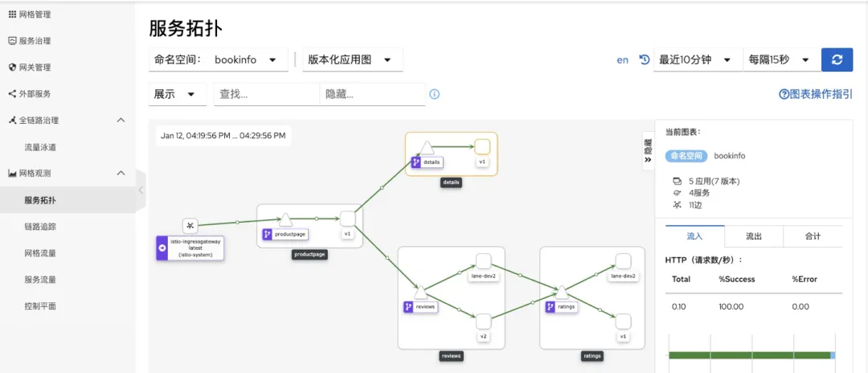Open the 图表操作指引 help link
Image resolution: width=868 pixels, height=373 pixels.
pyautogui.click(x=816, y=94)
